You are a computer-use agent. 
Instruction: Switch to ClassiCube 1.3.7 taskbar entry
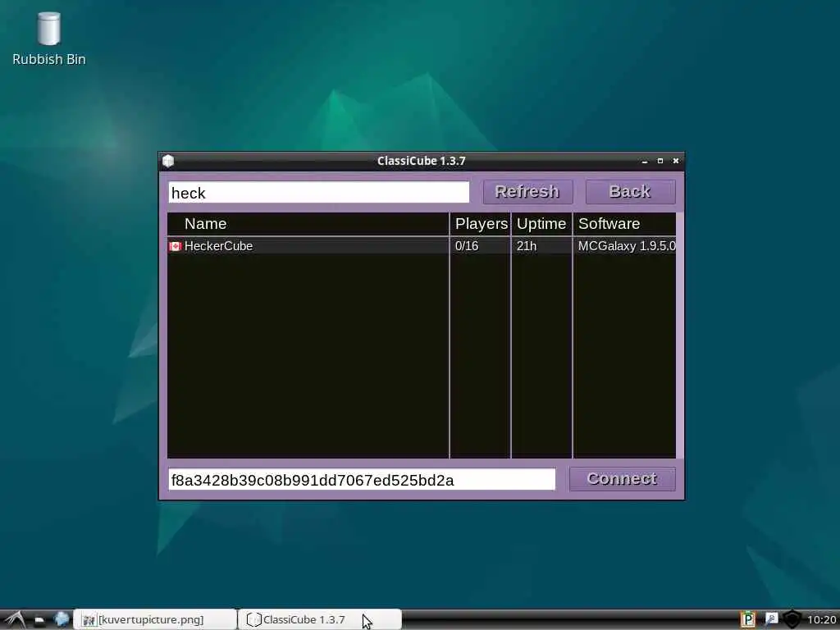tap(319, 619)
